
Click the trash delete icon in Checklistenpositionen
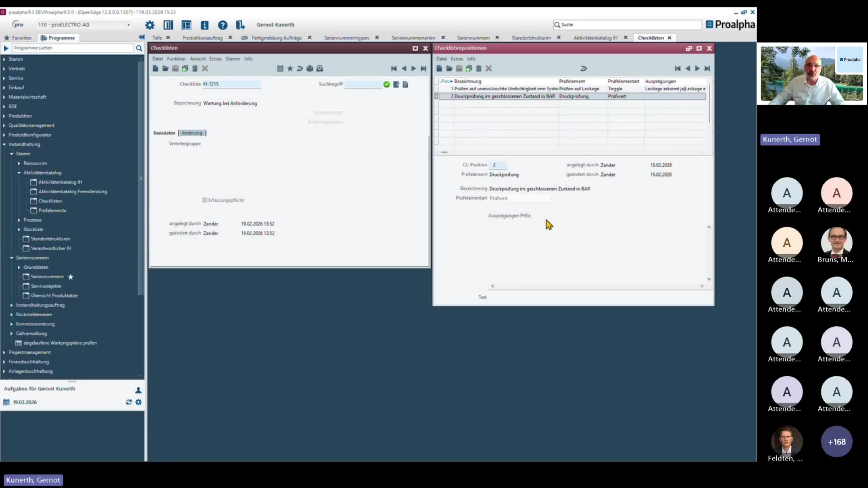click(x=479, y=69)
